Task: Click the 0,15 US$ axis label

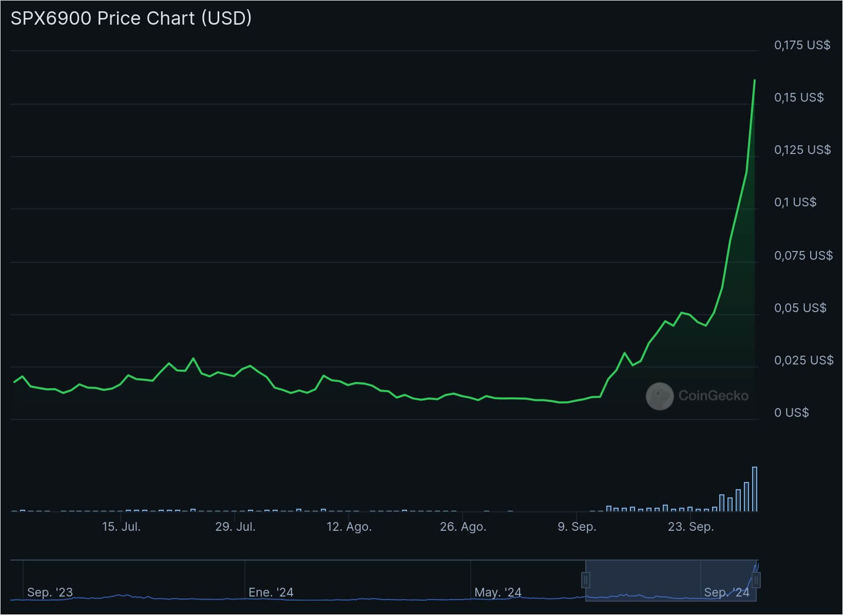Action: (799, 98)
